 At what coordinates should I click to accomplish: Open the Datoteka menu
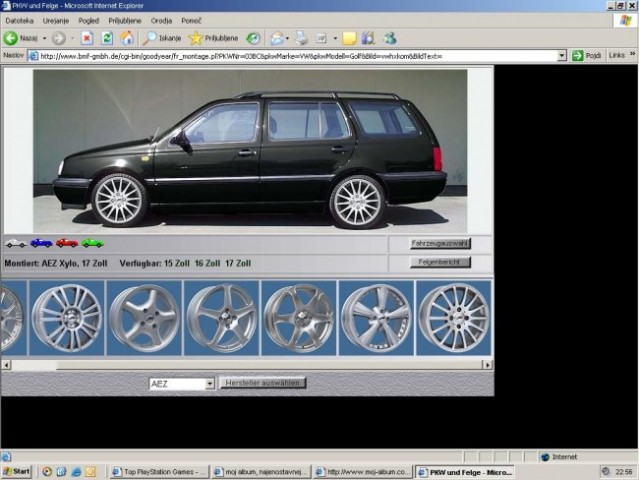pos(20,20)
